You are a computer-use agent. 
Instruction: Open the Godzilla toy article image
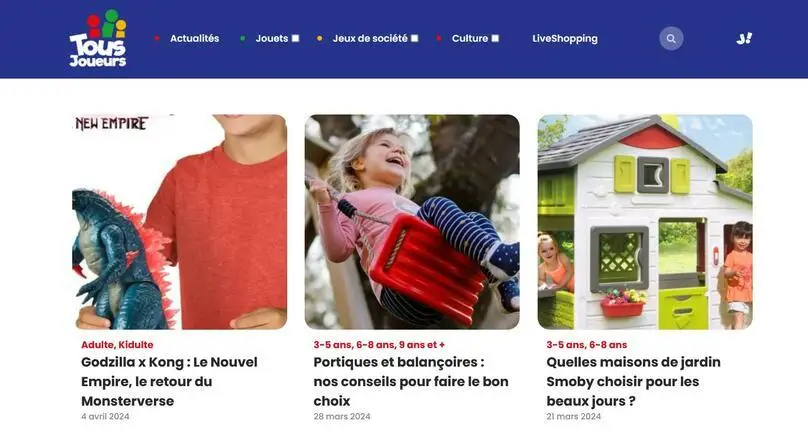pos(179,222)
